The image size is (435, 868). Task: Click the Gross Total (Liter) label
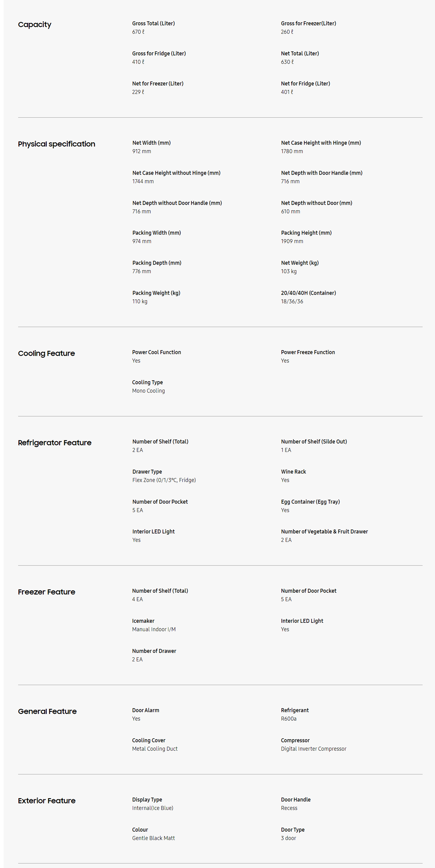tap(153, 23)
